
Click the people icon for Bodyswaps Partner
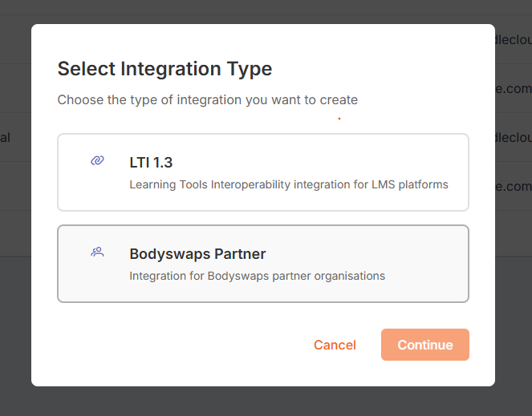coord(97,252)
